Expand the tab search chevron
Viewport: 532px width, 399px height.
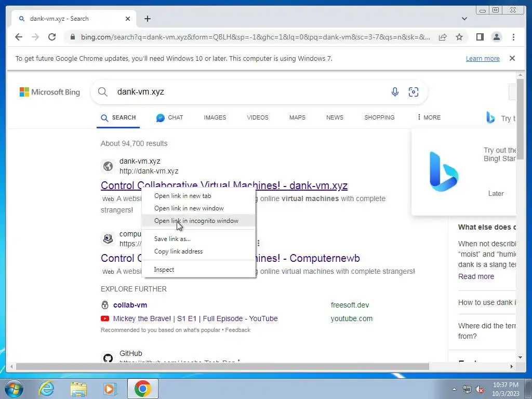(464, 19)
